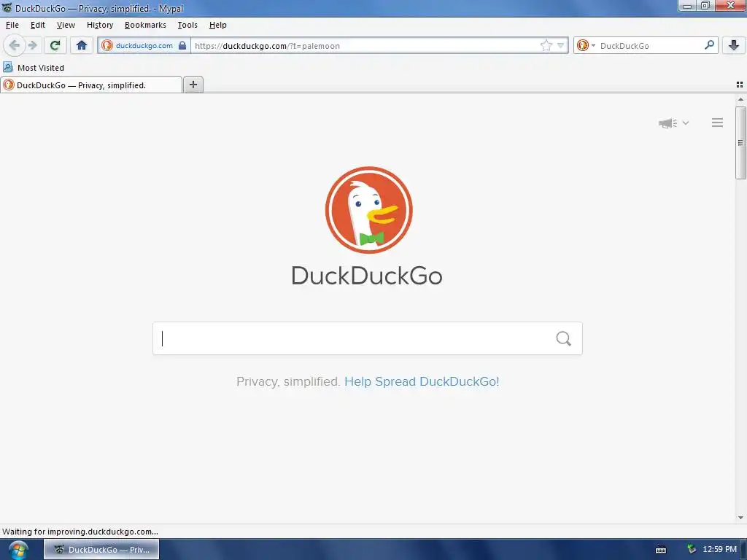Open the 12:59 PM taskbar clock

tap(719, 549)
